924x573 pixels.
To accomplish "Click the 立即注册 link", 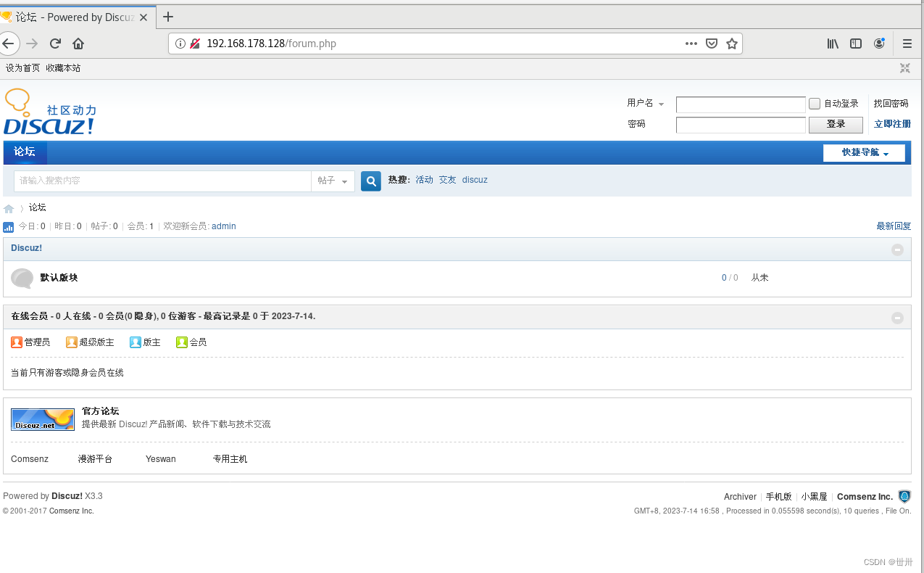I will [x=891, y=124].
